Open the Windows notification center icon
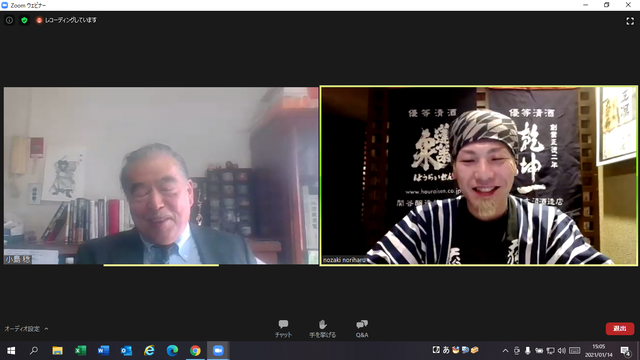 point(625,351)
